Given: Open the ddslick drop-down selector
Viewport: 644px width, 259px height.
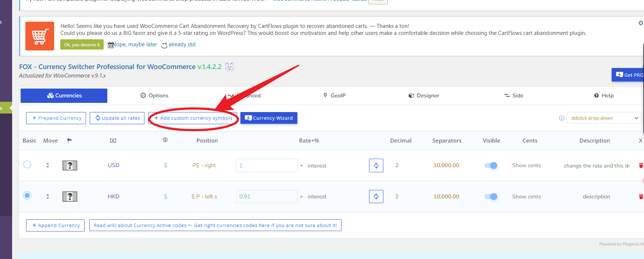Looking at the screenshot, I should (604, 118).
